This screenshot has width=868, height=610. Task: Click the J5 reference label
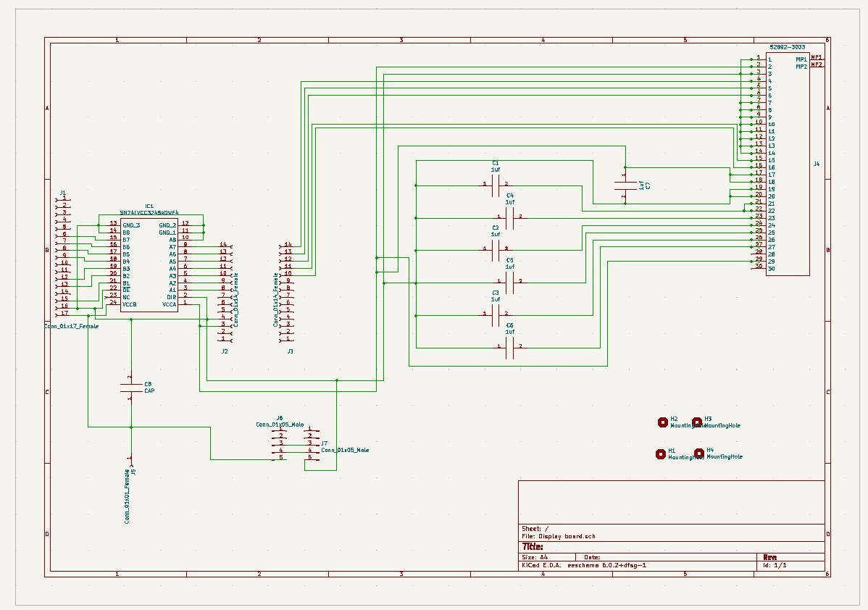tap(133, 472)
